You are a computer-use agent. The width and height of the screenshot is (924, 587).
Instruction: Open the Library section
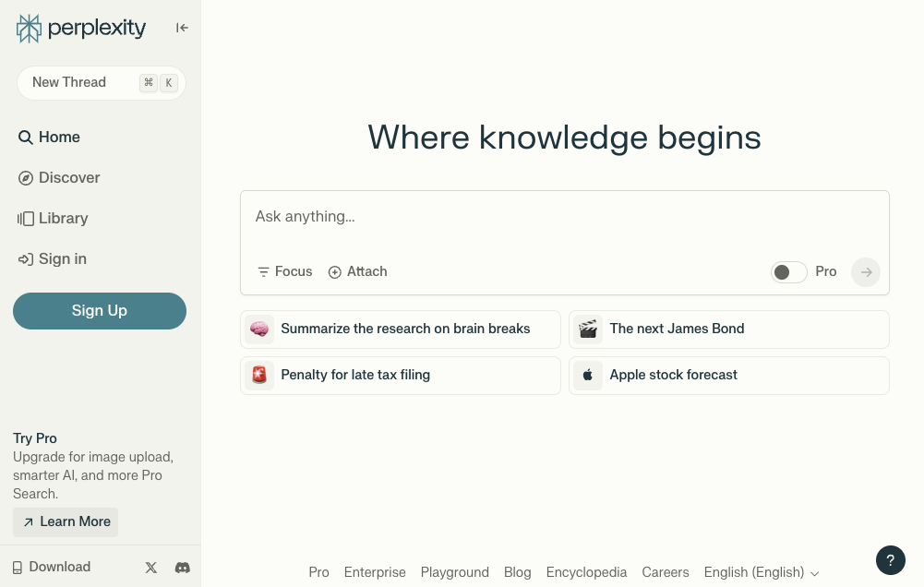[53, 219]
